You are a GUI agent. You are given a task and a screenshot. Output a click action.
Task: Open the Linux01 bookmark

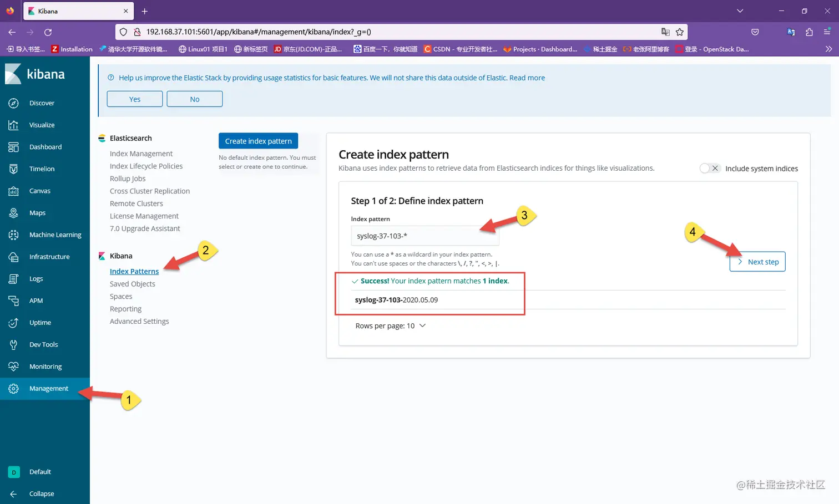click(203, 49)
